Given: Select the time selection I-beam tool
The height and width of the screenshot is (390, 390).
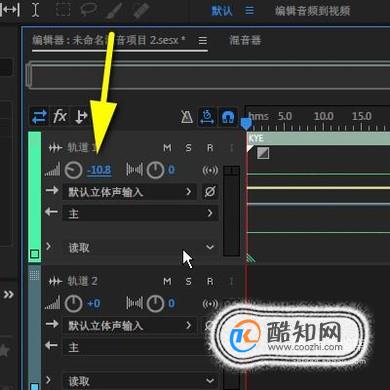Looking at the screenshot, I should [x=35, y=10].
